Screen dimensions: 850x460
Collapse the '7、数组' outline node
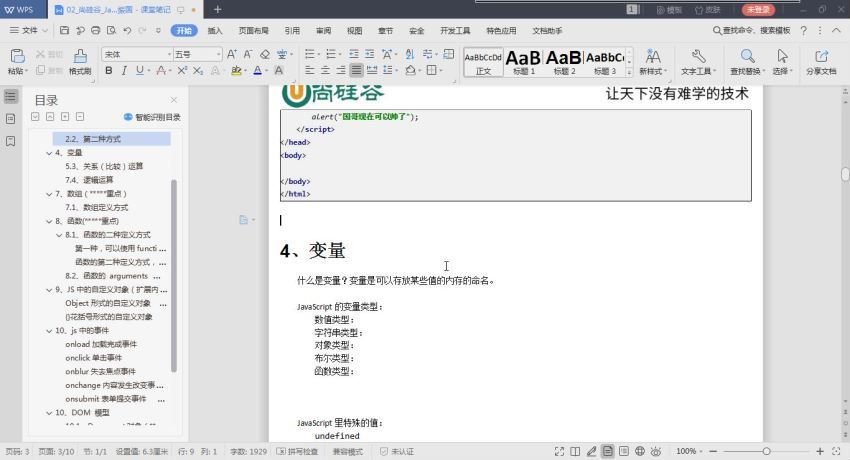coord(49,194)
